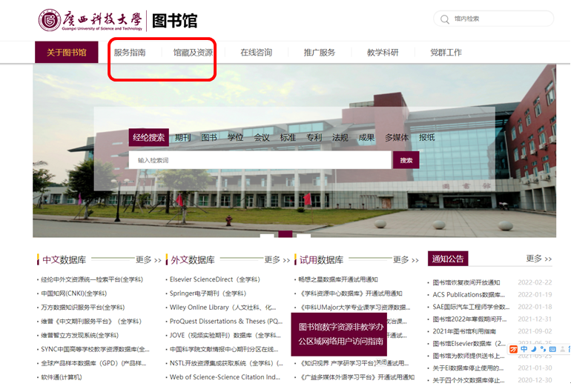Open 《学科资源中心数据库》开通试用通知 link
Screen dimensions: 571x392
coord(350,293)
